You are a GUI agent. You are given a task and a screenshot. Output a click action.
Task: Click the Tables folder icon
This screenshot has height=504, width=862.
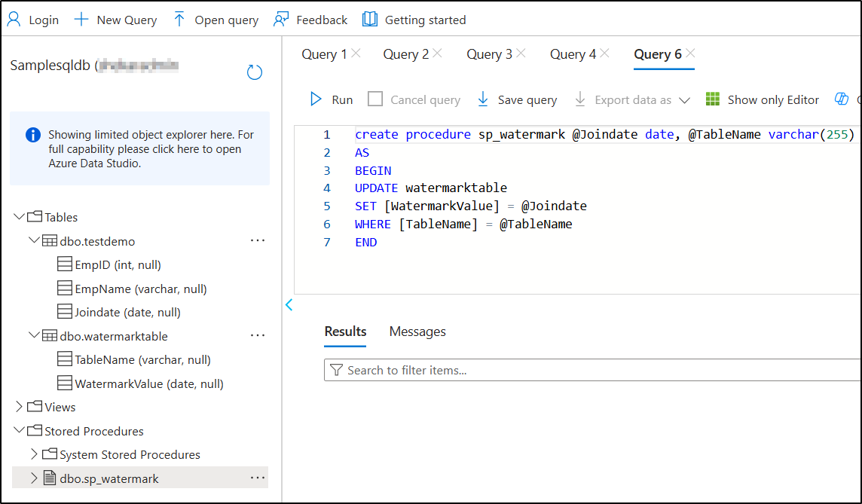click(35, 216)
